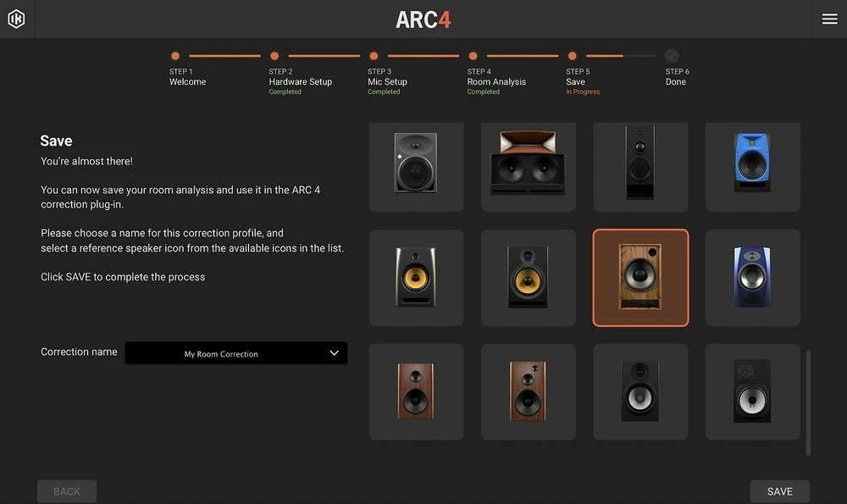Viewport: 847px width, 504px height.
Task: Jump to Step 6 Done
Action: pos(676,75)
